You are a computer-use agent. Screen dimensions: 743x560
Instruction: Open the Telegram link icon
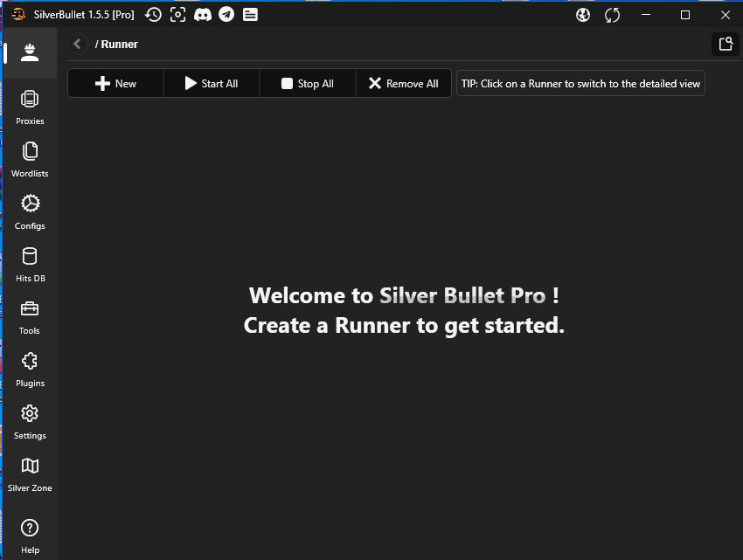226,15
